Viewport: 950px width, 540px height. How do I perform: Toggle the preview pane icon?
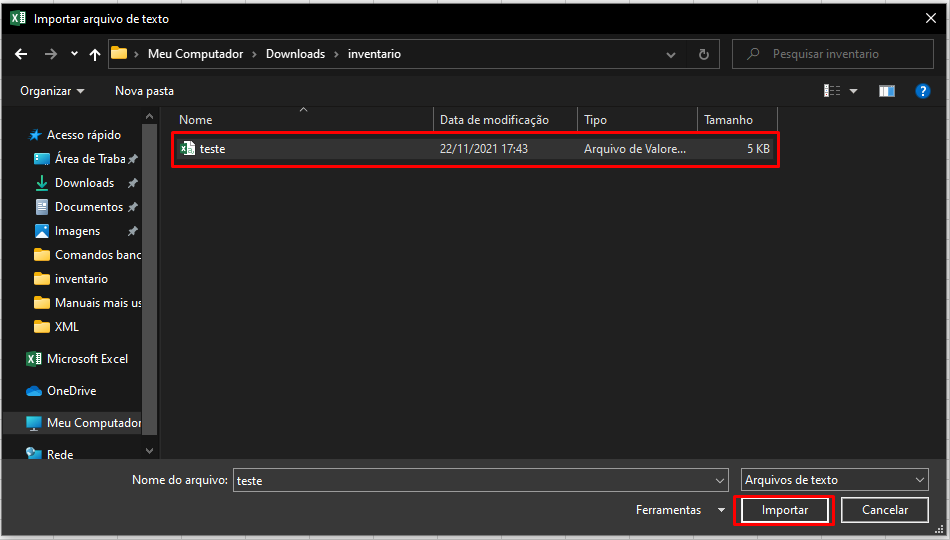pyautogui.click(x=887, y=91)
